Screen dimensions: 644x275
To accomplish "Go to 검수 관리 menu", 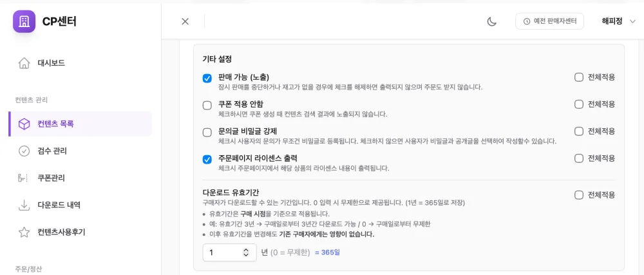I will 80,151.
